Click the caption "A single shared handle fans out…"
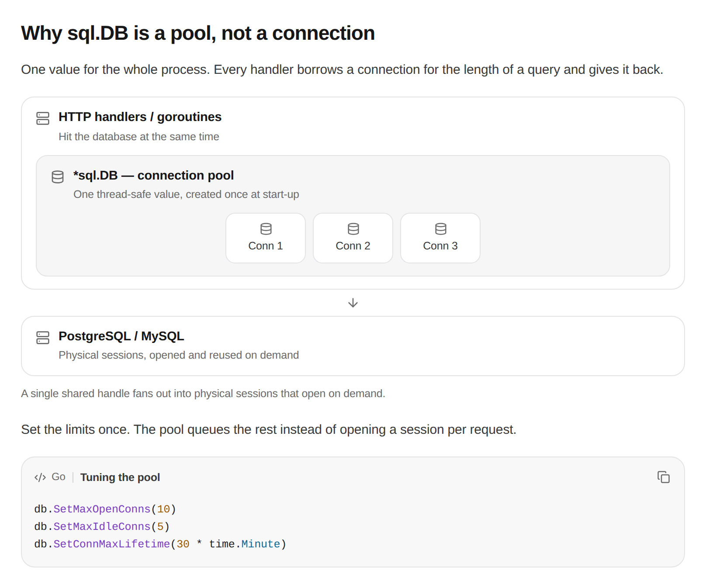 [x=203, y=394]
